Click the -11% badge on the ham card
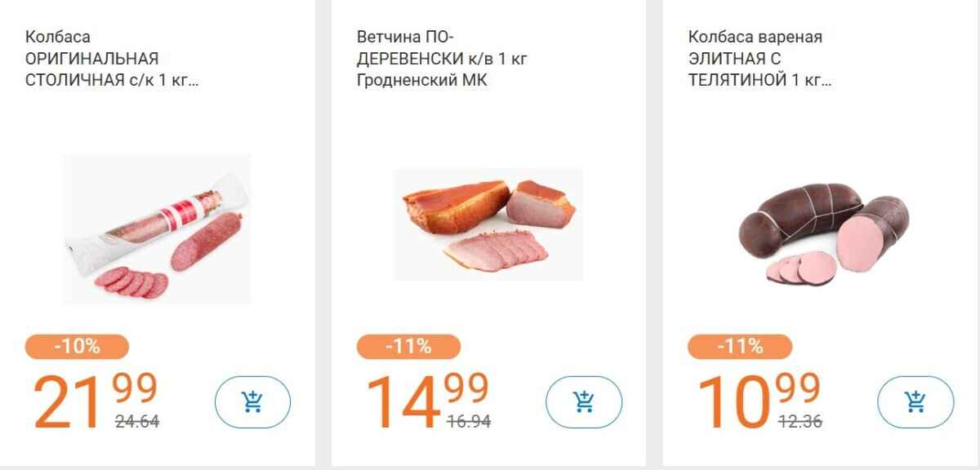This screenshot has width=980, height=470. (408, 346)
